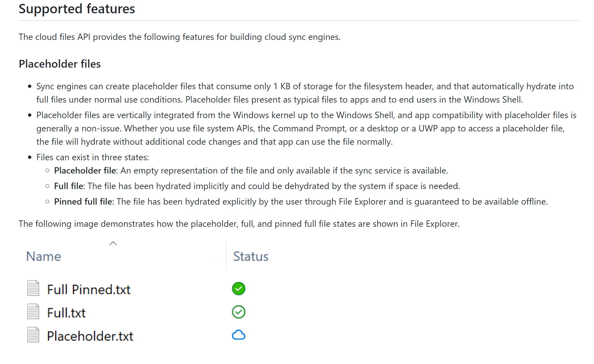Click the Status column header
This screenshot has height=364, width=594.
coord(251,256)
